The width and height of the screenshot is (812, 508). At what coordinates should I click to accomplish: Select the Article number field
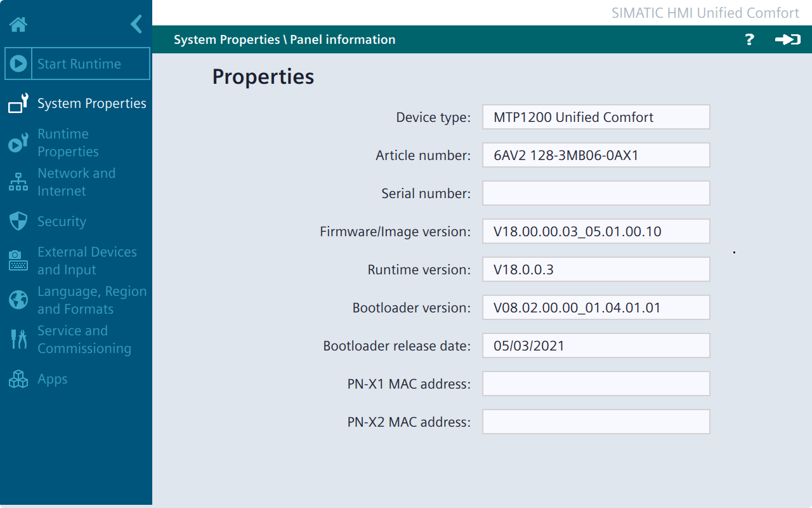(x=596, y=155)
